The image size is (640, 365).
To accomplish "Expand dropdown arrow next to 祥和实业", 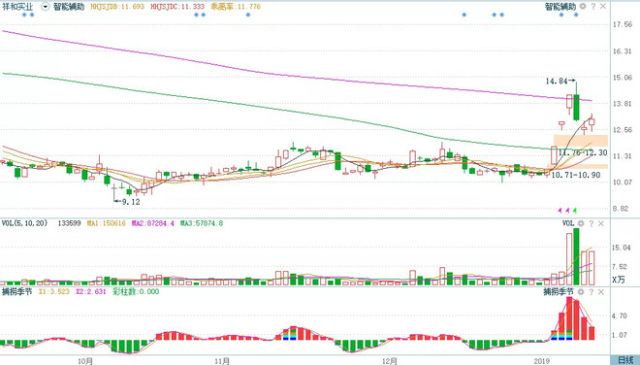I will point(45,7).
